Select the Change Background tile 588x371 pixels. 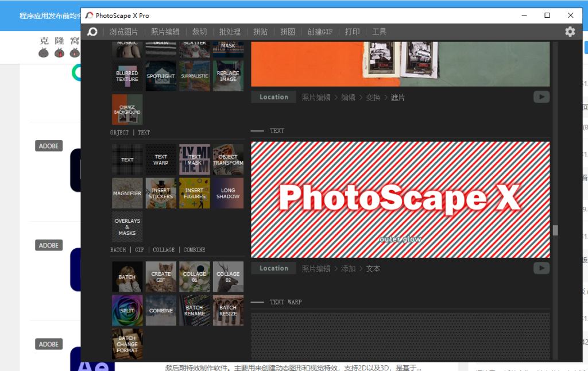[127, 110]
